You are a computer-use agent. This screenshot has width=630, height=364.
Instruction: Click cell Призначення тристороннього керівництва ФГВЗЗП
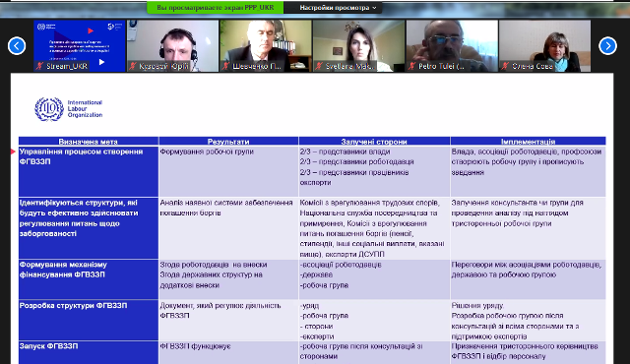tap(528, 352)
